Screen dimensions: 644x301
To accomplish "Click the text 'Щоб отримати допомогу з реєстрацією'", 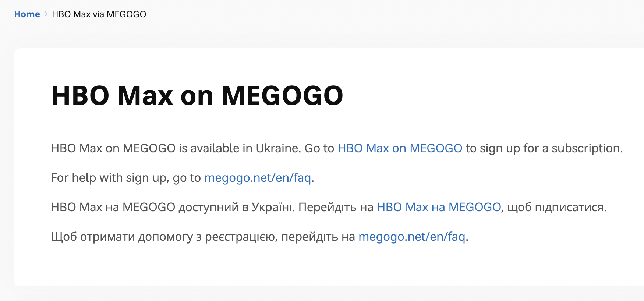I will pos(163,237).
